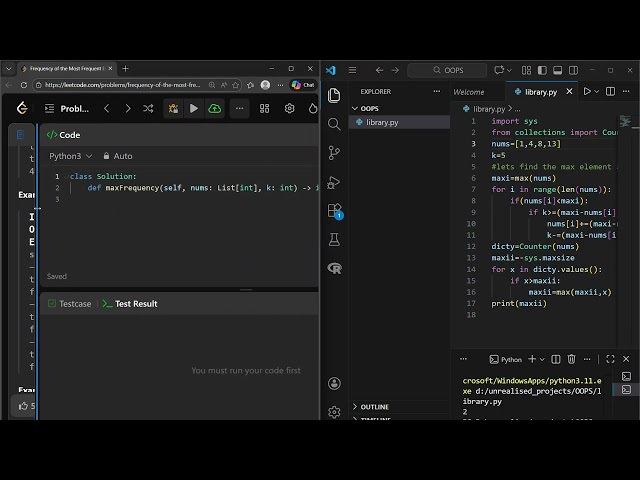Open the Search view in VS Code sidebar
The height and width of the screenshot is (480, 640).
tap(334, 124)
